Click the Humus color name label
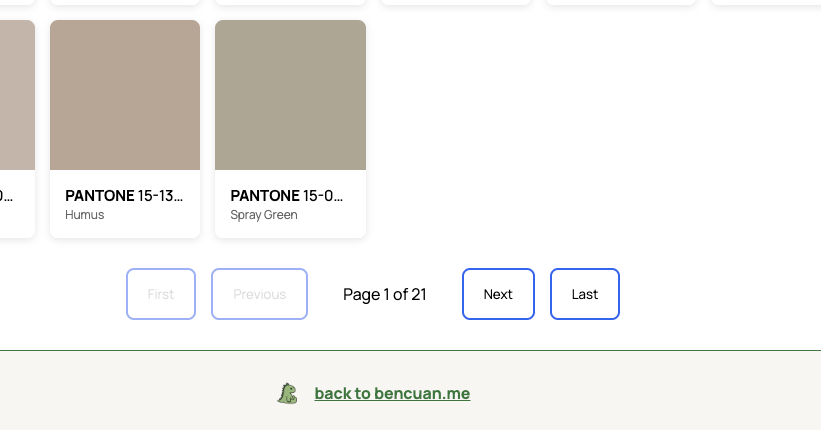821x430 pixels. pyautogui.click(x=85, y=215)
